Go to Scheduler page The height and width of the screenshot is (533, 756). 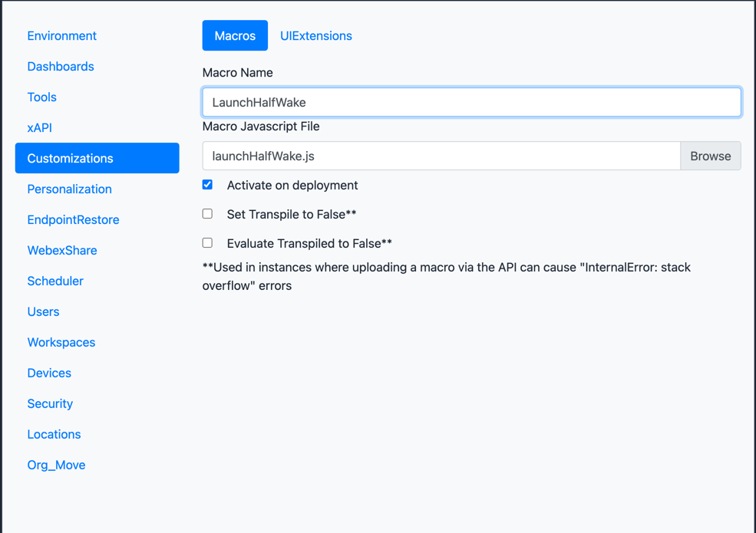(x=55, y=281)
